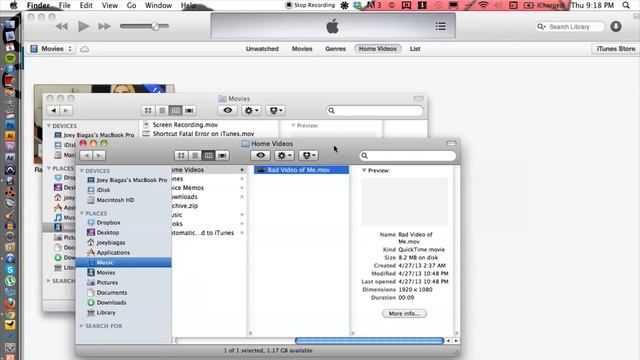Switch to the Unwatched tab
This screenshot has width=640, height=360.
(x=262, y=49)
